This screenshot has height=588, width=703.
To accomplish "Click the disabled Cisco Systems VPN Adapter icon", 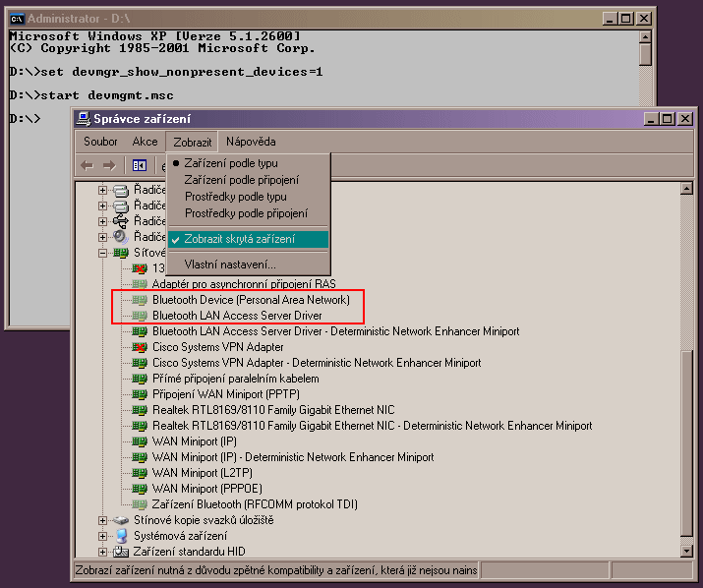I will tap(140, 347).
